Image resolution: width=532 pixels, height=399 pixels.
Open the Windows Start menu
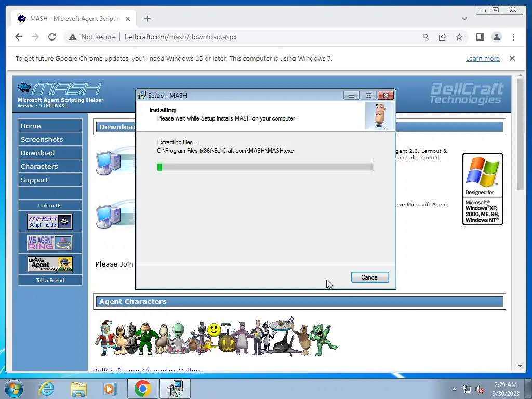click(x=14, y=389)
